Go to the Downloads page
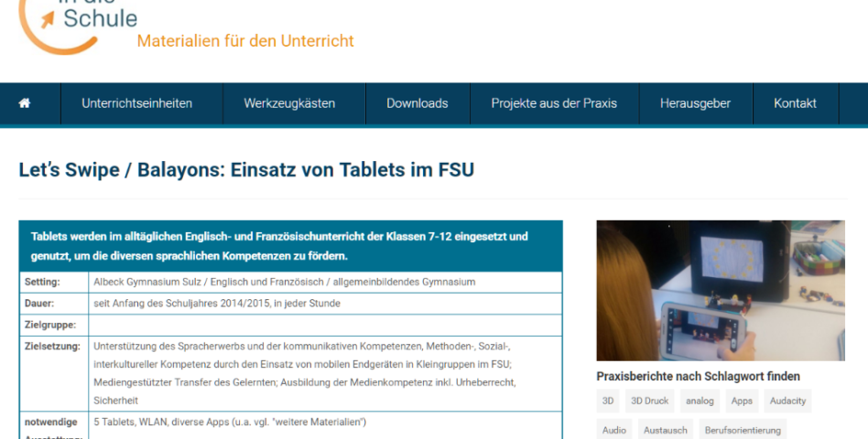Image resolution: width=868 pixels, height=439 pixels. tap(417, 103)
